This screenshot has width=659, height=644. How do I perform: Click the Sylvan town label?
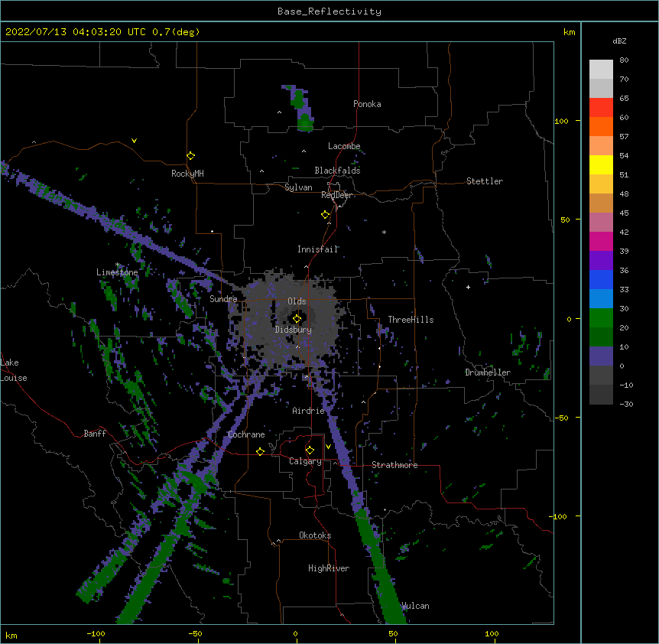point(298,187)
